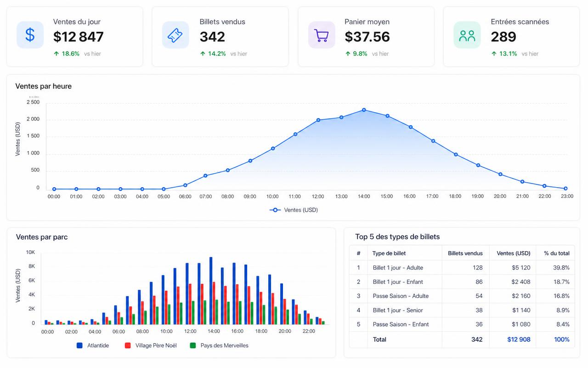Click the "Ventes (USD)" table column header
588x368 pixels.
pyautogui.click(x=514, y=253)
